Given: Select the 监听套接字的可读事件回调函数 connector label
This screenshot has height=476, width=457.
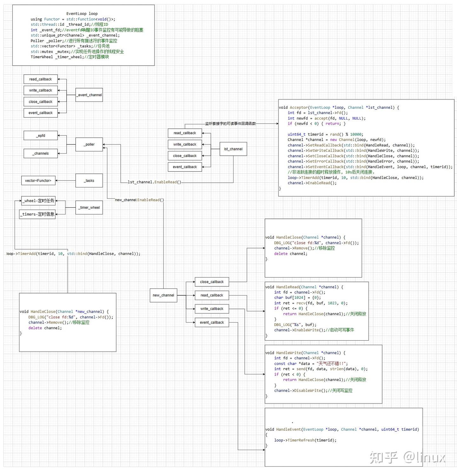Looking at the screenshot, I should pyautogui.click(x=230, y=123).
